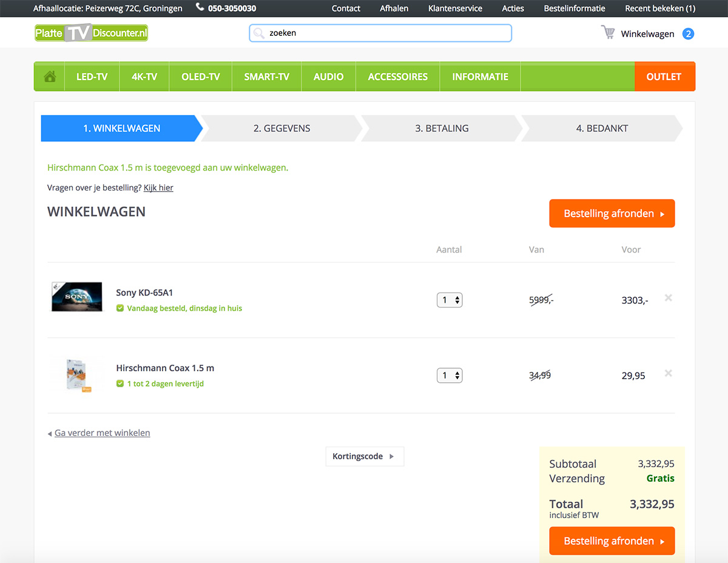Click the struck-through price 34,99
The height and width of the screenshot is (563, 728).
(540, 376)
